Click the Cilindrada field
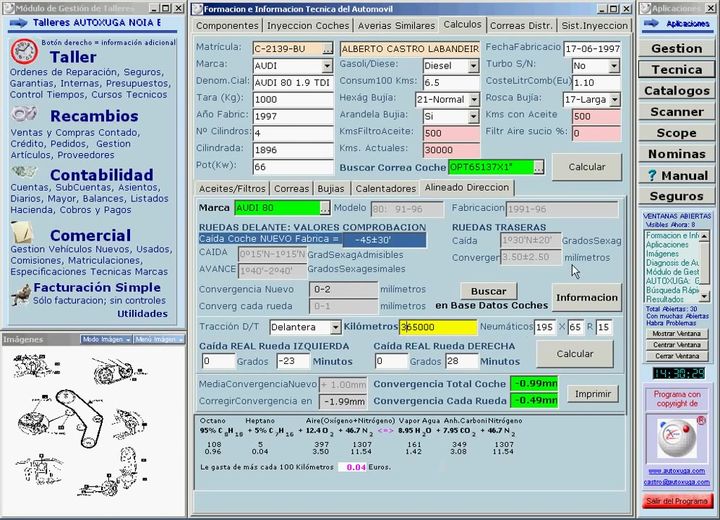The image size is (720, 520). [x=292, y=150]
